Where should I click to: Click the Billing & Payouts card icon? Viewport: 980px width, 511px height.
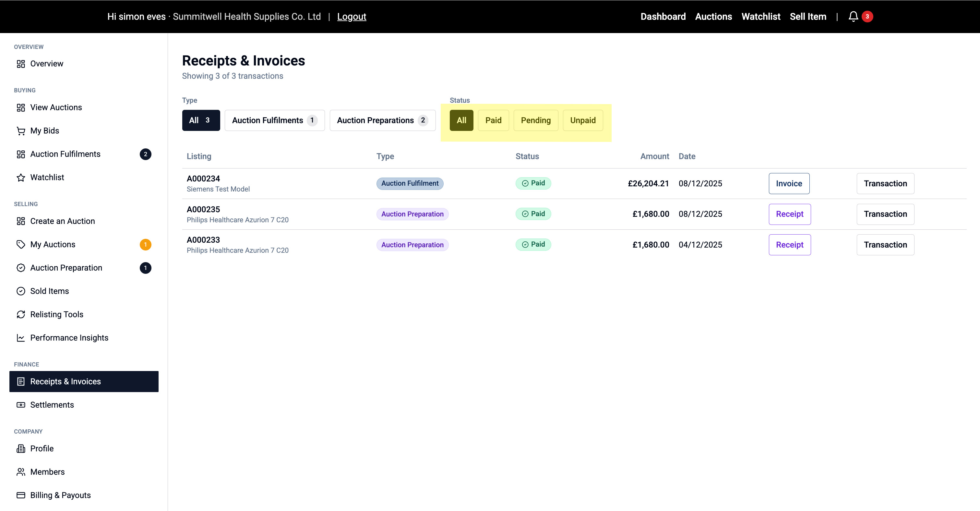tap(21, 495)
